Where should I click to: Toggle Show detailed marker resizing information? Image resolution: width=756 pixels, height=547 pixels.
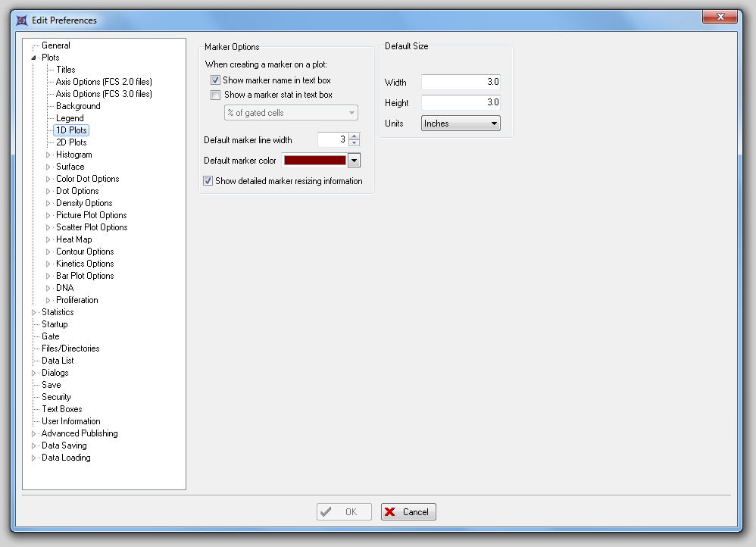[208, 181]
